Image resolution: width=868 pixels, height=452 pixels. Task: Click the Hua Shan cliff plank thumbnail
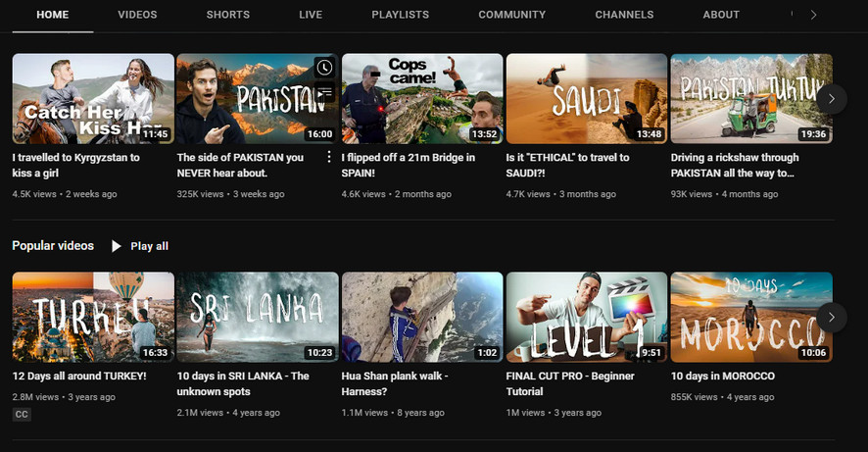point(422,317)
